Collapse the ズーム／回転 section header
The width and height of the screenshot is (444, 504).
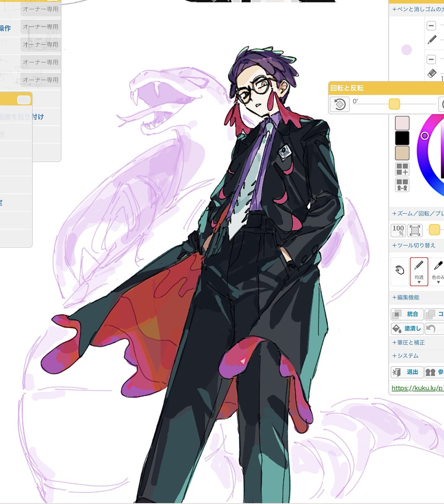(416, 214)
